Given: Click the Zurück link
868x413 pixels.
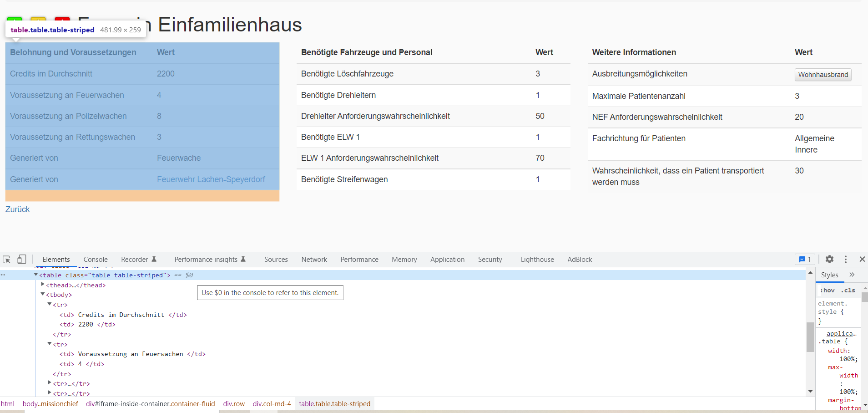Looking at the screenshot, I should [17, 209].
